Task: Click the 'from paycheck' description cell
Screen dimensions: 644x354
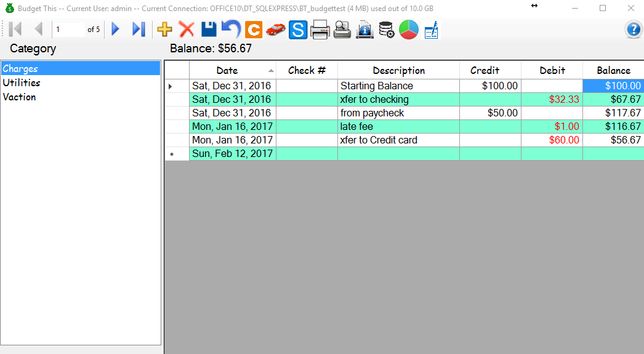Action: (398, 113)
